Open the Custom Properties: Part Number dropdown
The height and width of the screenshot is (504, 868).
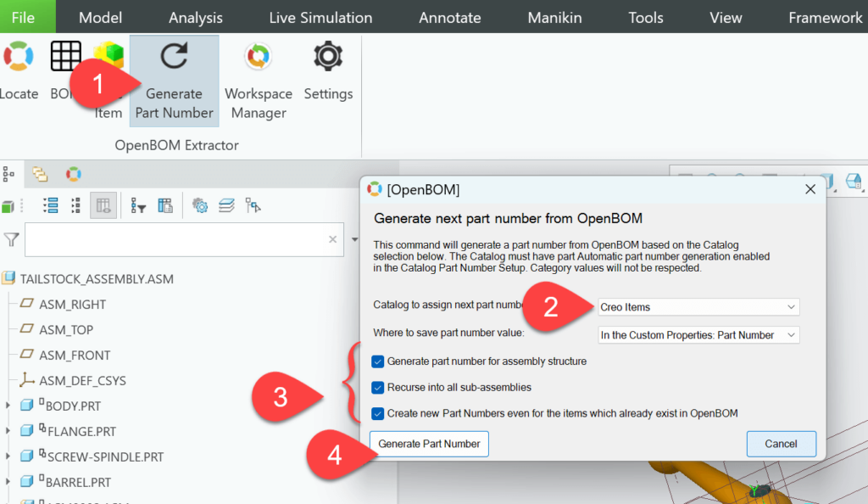pos(698,335)
